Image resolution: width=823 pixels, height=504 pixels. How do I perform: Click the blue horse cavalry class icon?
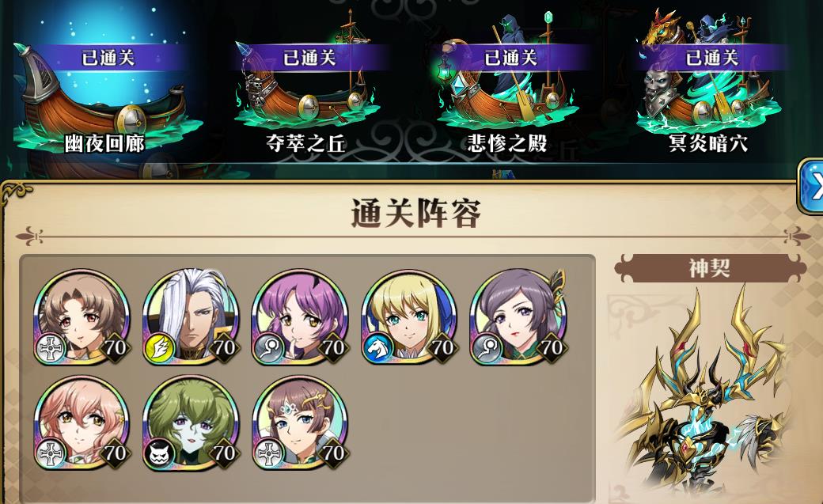point(377,349)
